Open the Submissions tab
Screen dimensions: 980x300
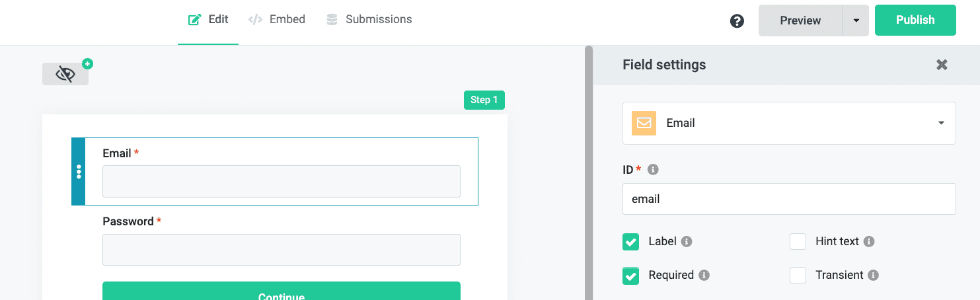(x=369, y=20)
